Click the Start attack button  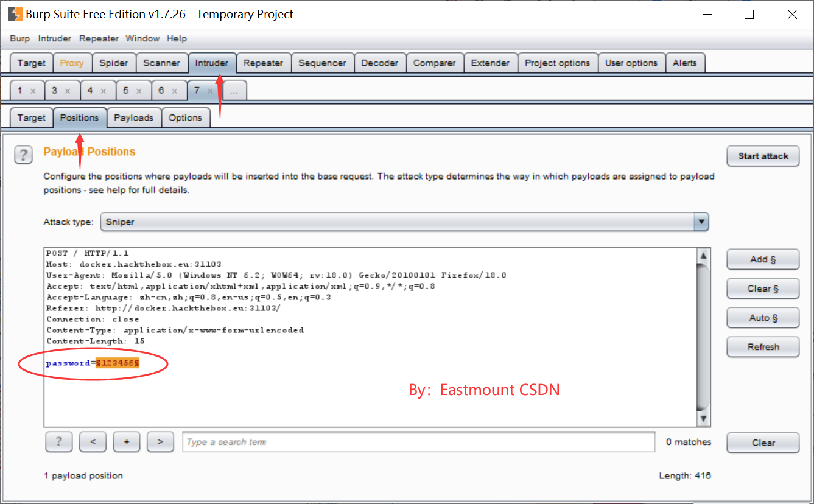763,156
